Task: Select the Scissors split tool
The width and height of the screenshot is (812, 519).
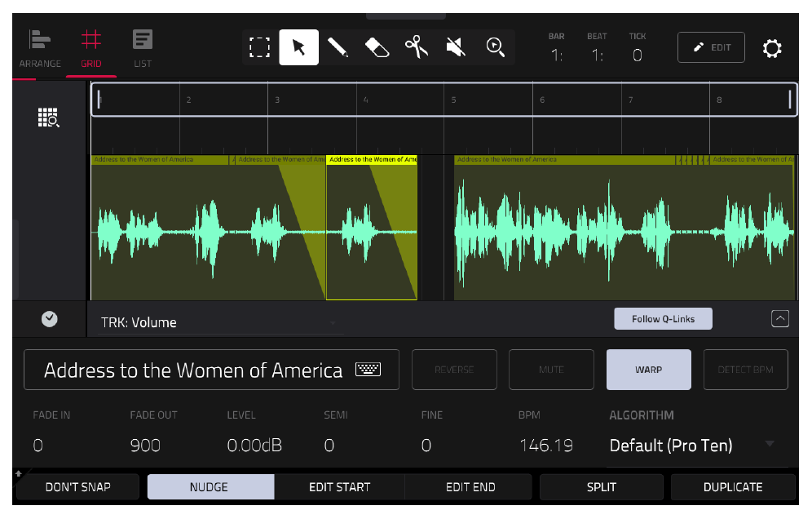Action: tap(417, 47)
